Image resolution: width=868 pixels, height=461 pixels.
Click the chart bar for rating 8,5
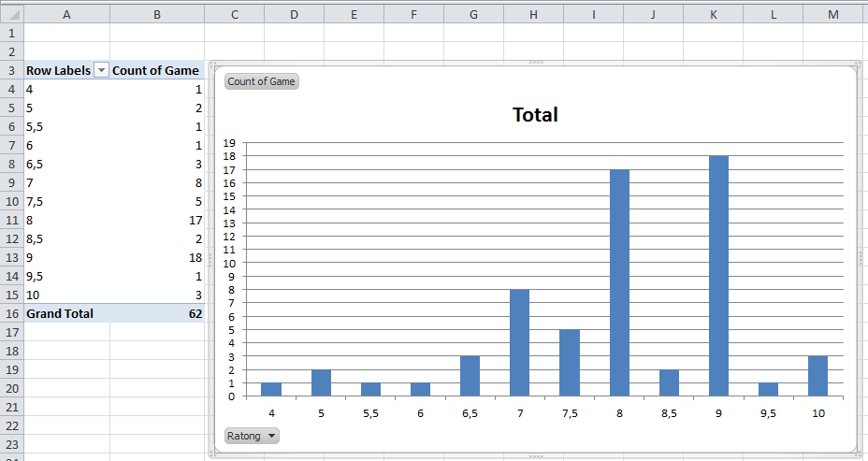[669, 383]
